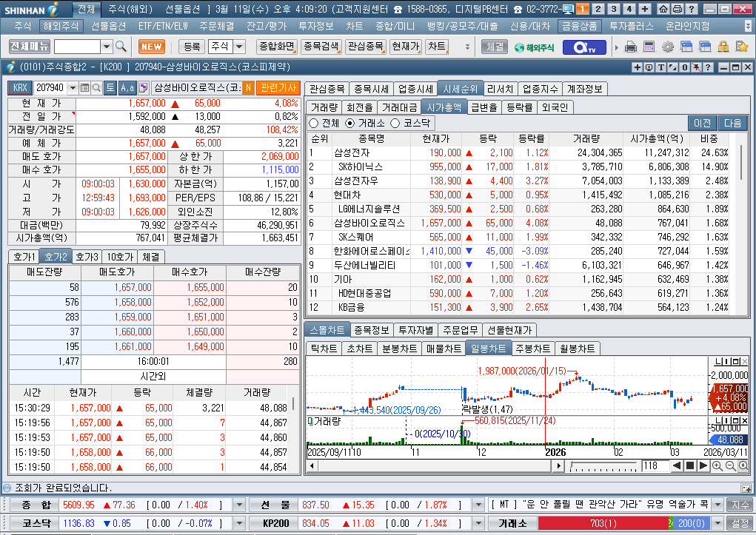Open the stock code 207940 history dropdown

73,88
